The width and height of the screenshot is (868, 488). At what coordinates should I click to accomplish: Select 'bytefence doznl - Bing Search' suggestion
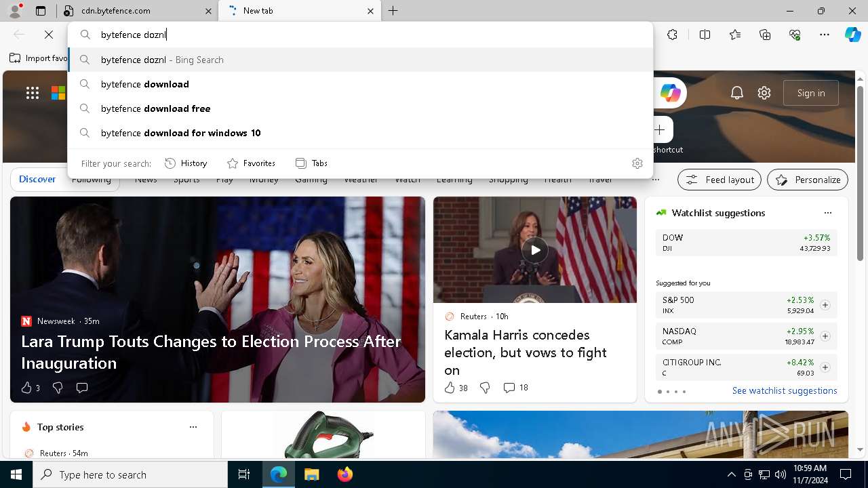[x=360, y=60]
